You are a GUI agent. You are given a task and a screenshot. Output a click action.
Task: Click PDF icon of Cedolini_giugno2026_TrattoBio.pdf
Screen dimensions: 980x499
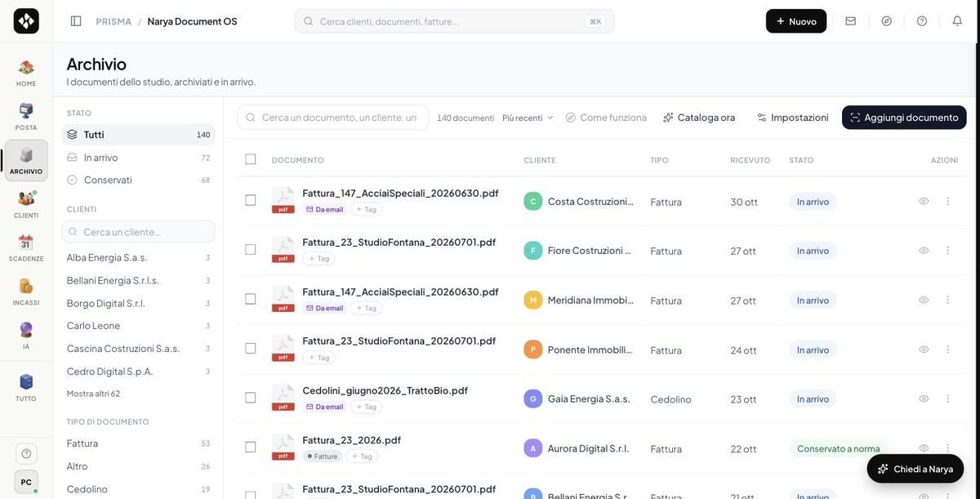[283, 398]
